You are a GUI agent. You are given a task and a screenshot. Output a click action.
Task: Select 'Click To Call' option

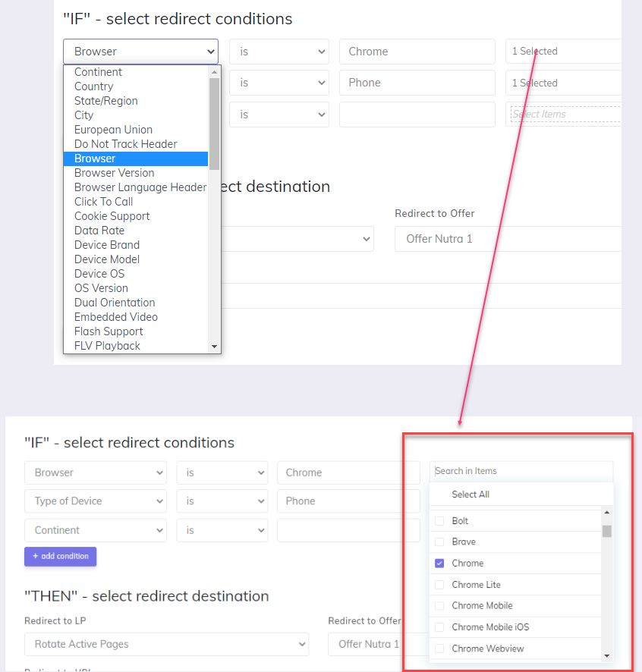pos(103,202)
